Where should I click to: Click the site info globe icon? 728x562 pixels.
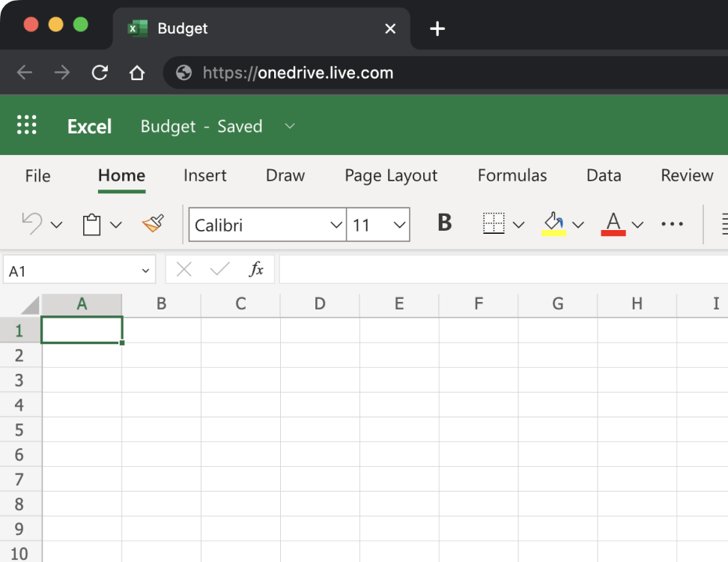point(183,73)
